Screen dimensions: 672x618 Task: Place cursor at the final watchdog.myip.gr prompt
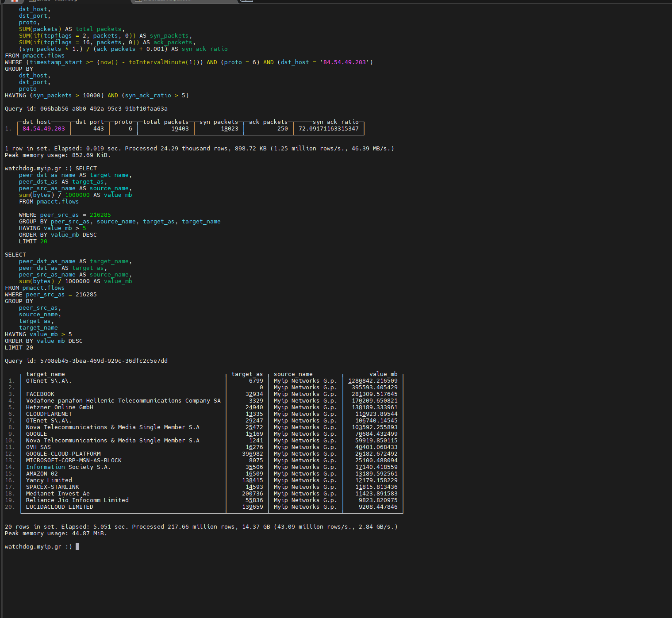click(77, 547)
